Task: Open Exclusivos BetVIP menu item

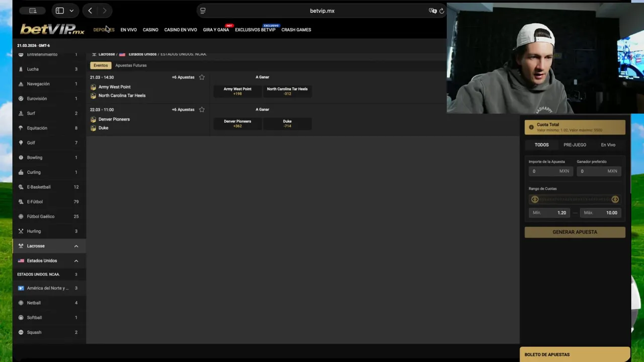Action: [255, 30]
